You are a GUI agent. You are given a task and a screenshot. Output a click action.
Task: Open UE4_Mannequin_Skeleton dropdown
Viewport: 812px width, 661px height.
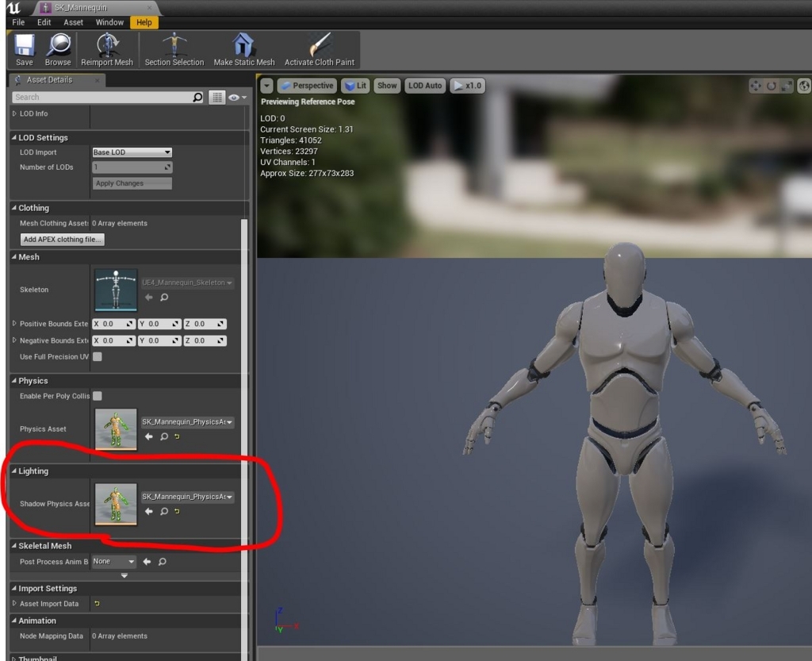coord(187,282)
